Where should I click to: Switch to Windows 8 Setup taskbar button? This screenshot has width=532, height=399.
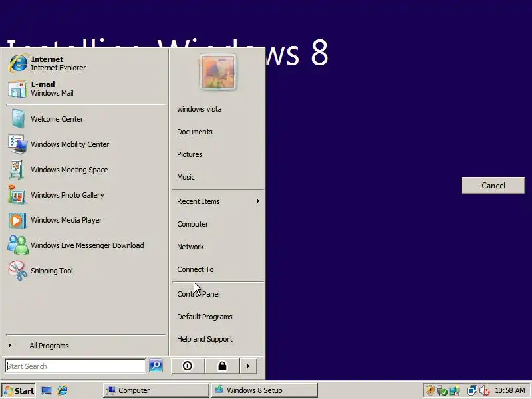pyautogui.click(x=265, y=390)
